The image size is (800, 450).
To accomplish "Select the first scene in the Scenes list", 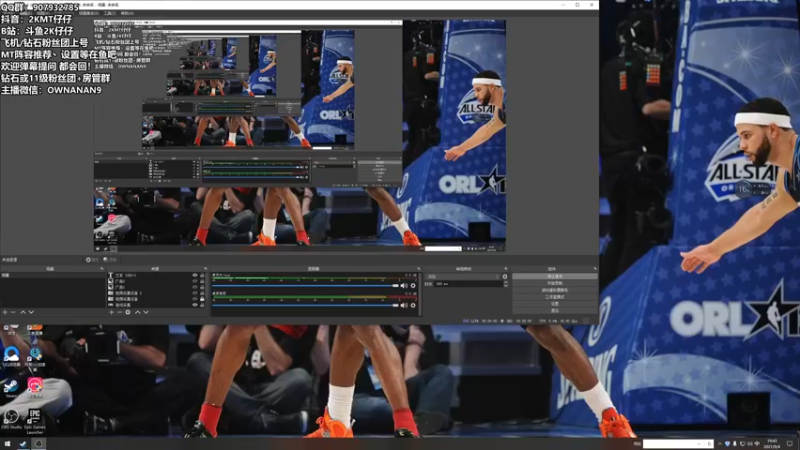I will (x=52, y=276).
